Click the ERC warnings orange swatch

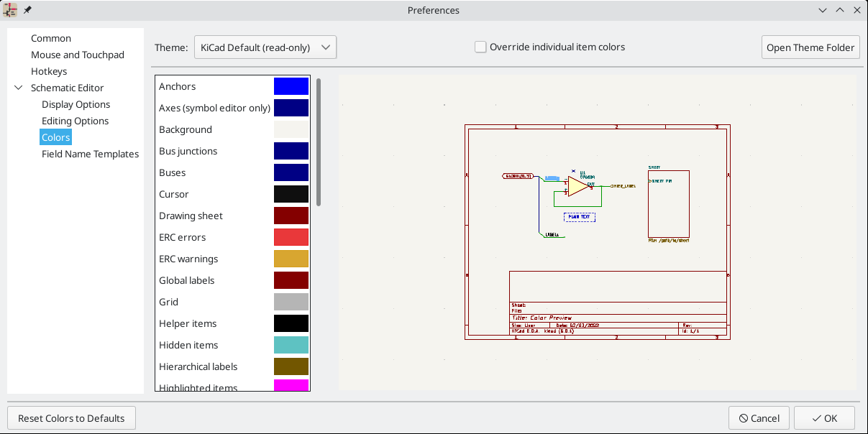[x=291, y=259]
